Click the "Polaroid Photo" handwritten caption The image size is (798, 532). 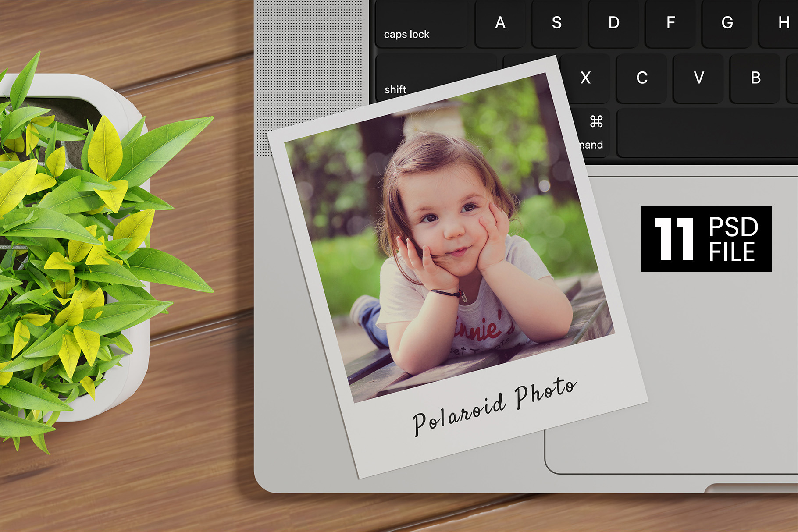(x=494, y=407)
